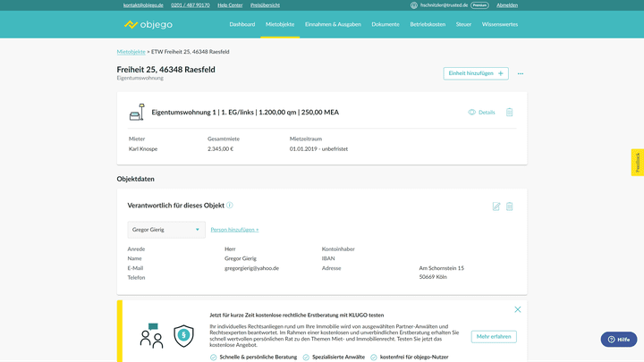Open the Gregor Gierig person dropdown
The image size is (644, 362).
[x=167, y=230]
